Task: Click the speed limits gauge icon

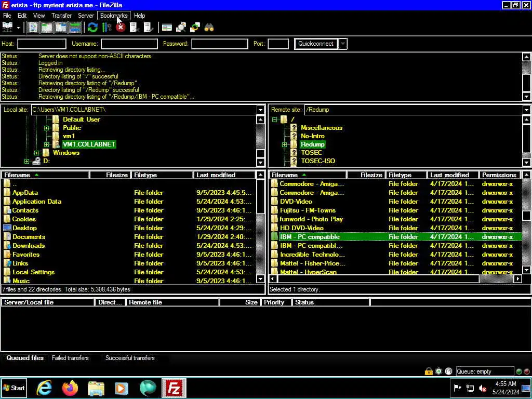Action: [448, 371]
